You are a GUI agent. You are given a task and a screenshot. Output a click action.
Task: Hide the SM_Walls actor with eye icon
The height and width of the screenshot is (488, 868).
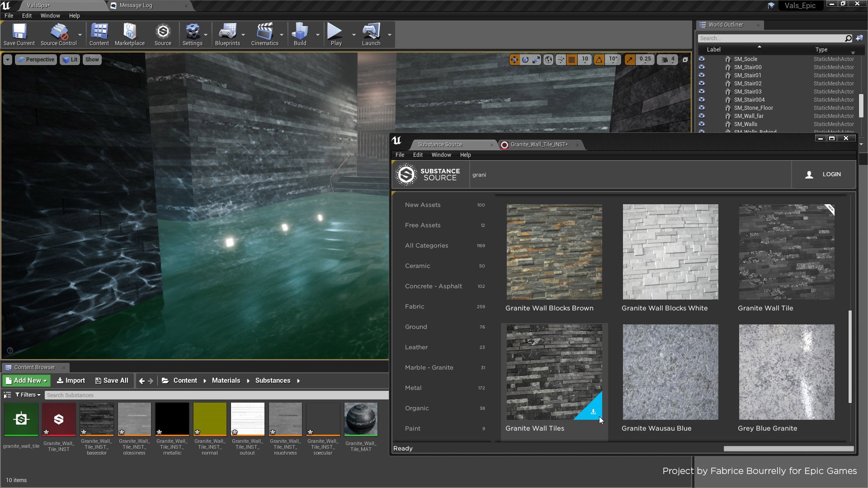pyautogui.click(x=702, y=124)
